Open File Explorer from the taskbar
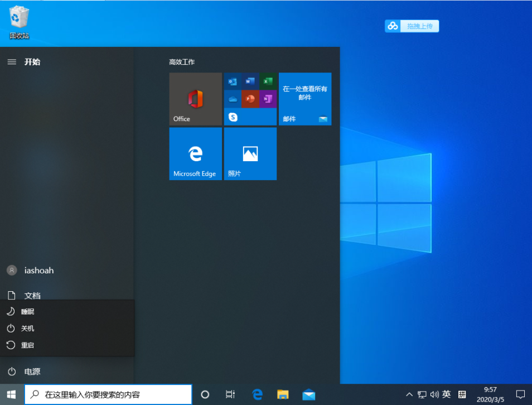Screen dimensions: 532x405 tap(283, 394)
